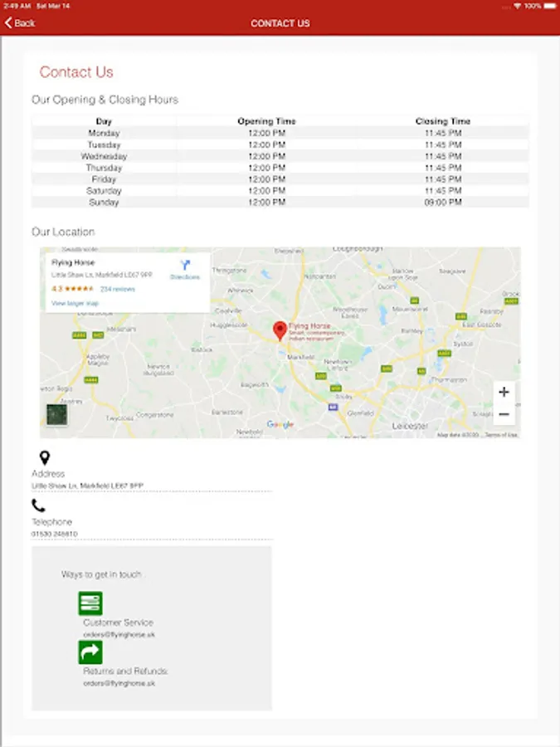Click the Coalville label on the map
Image resolution: width=560 pixels, height=747 pixels.
click(229, 310)
